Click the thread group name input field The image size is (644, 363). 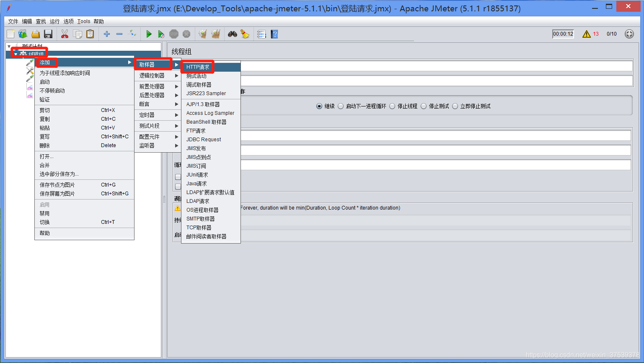[436, 66]
